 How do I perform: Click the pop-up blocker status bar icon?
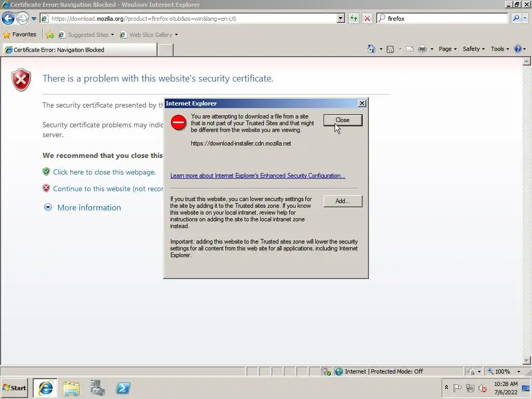point(327,371)
